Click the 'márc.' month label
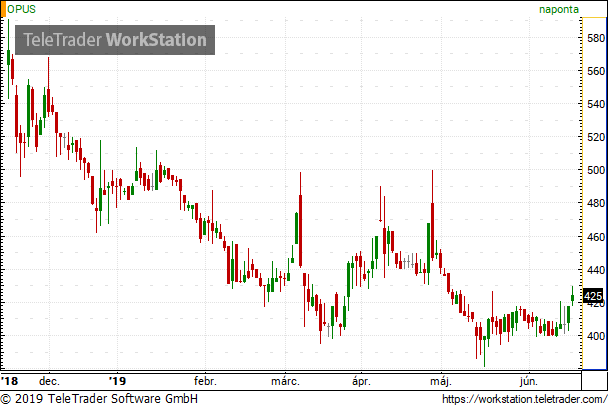 point(285,381)
